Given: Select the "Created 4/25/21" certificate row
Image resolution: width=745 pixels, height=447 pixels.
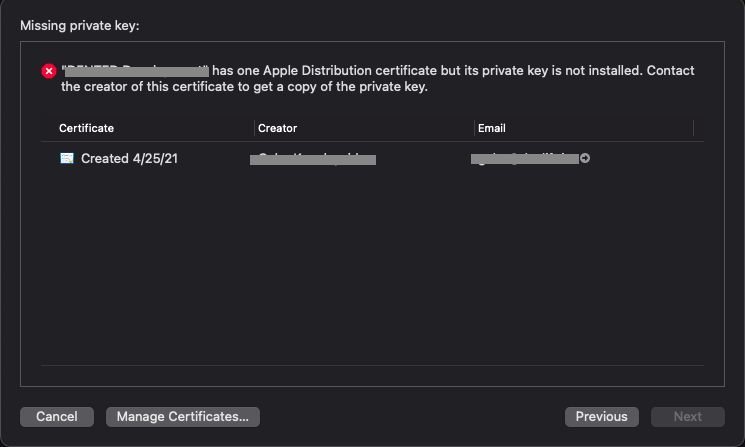Looking at the screenshot, I should click(372, 159).
